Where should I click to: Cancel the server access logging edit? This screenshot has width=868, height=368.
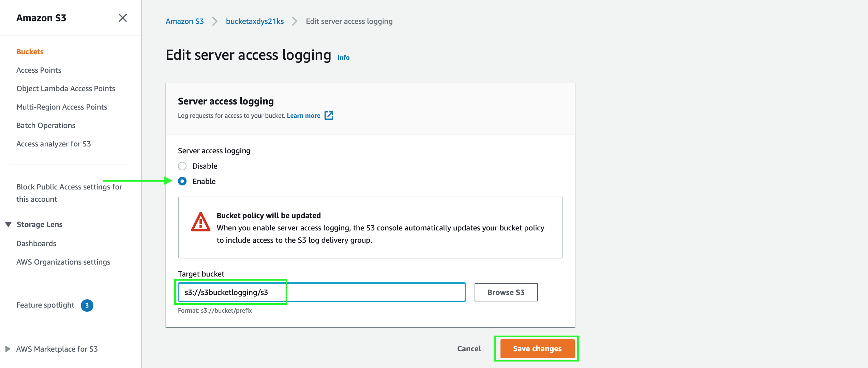tap(469, 349)
